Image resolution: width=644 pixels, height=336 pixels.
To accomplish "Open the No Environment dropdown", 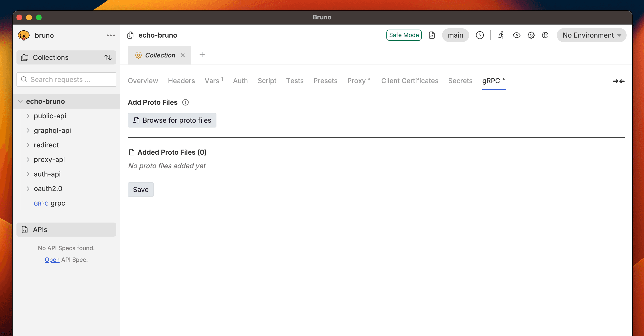I will pos(591,35).
